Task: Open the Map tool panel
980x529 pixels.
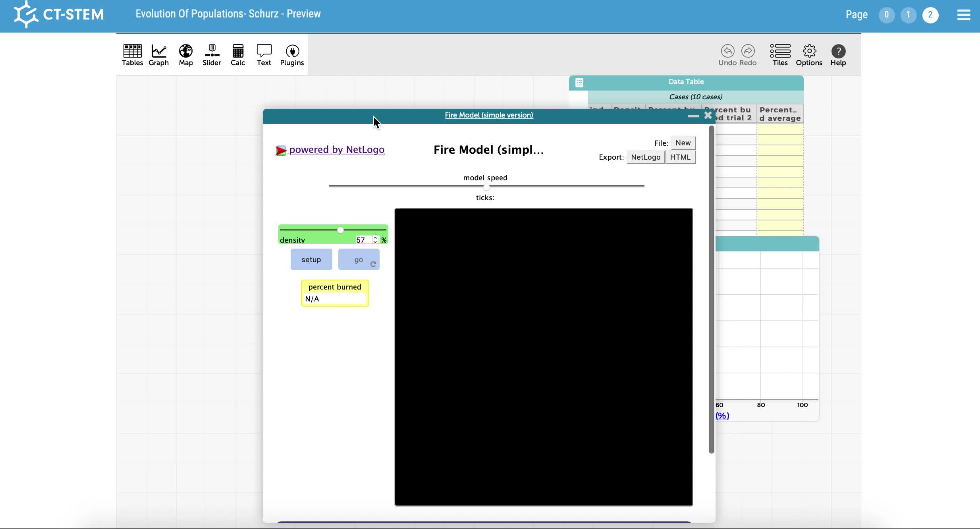Action: click(185, 55)
